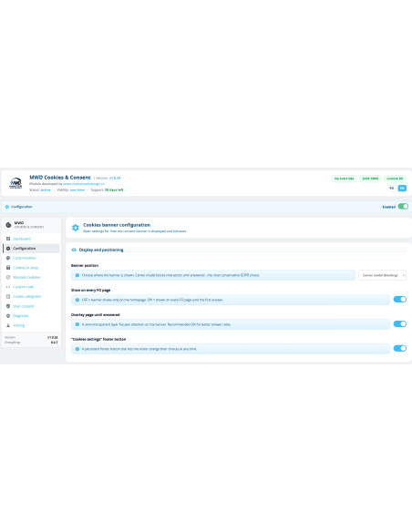Click the Cookies in shop sidebar icon
The image size is (412, 532).
click(x=8, y=268)
